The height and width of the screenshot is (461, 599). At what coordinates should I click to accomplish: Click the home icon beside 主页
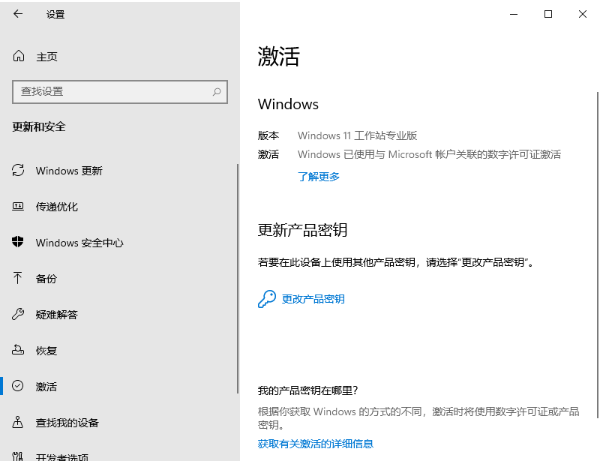[18, 56]
